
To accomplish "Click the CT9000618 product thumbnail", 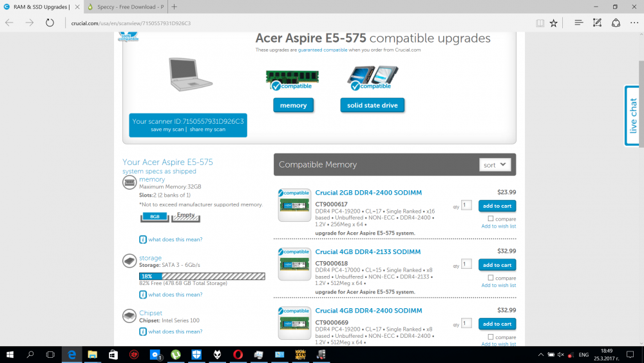I will [x=294, y=264].
